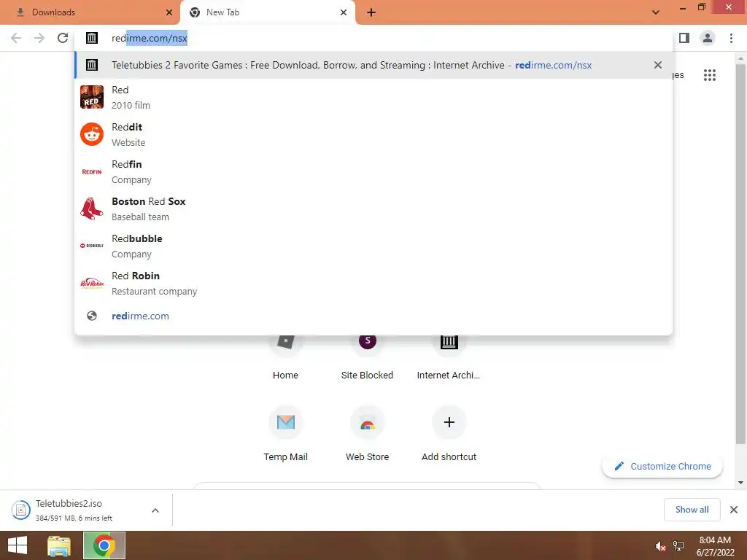Click Customize Chrome button
This screenshot has width=747, height=560.
[x=662, y=466]
